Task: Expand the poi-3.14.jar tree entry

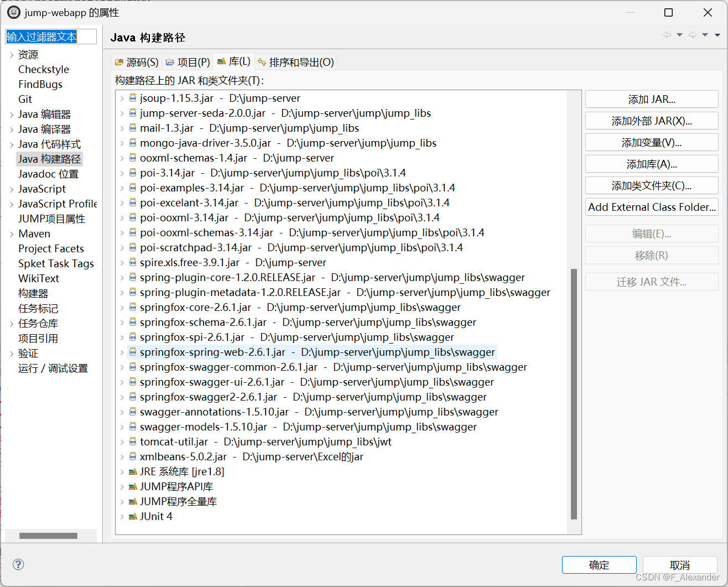Action: [122, 172]
